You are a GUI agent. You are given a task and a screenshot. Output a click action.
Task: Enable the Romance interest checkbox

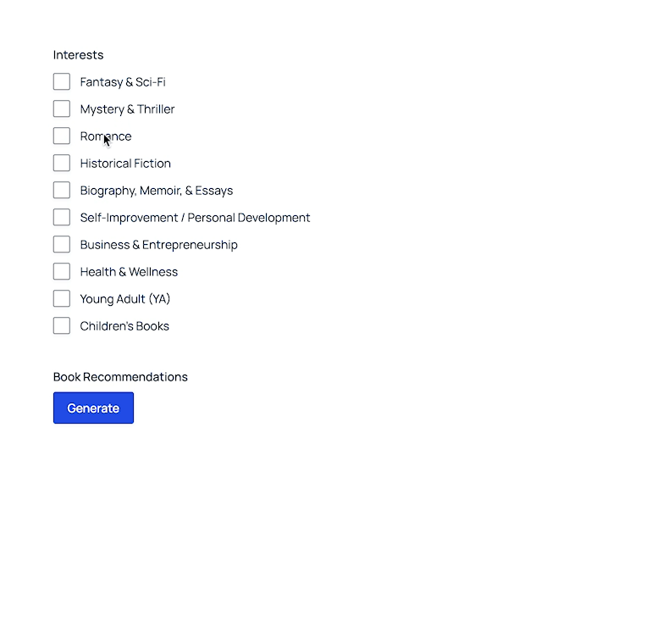coord(62,136)
